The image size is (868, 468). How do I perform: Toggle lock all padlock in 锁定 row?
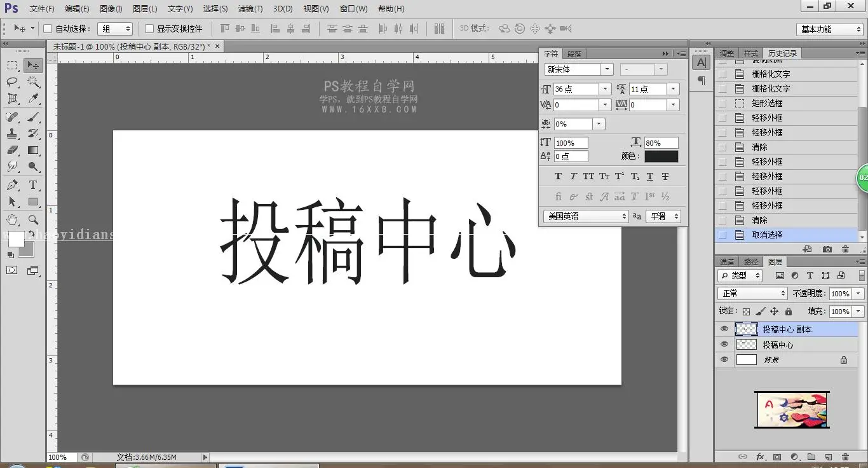[x=789, y=312]
